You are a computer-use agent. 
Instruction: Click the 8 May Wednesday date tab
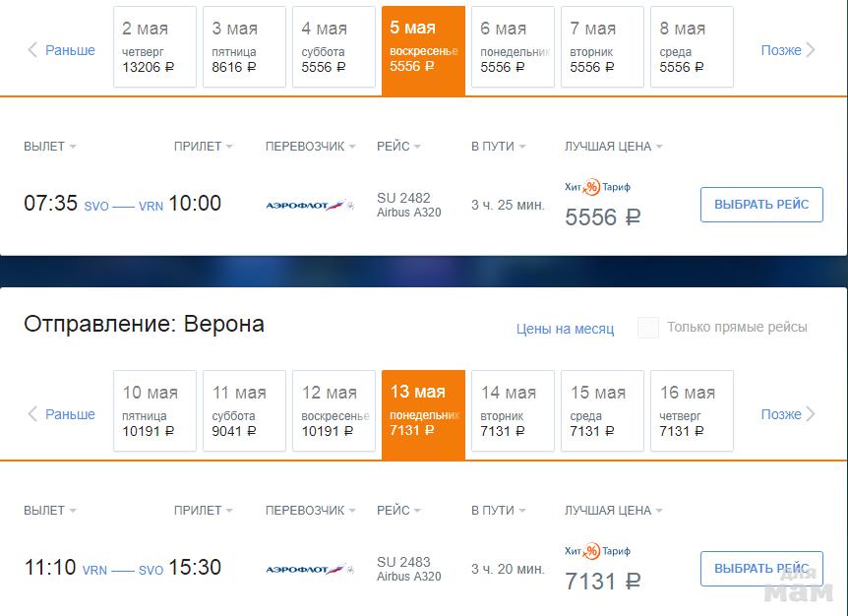point(692,47)
